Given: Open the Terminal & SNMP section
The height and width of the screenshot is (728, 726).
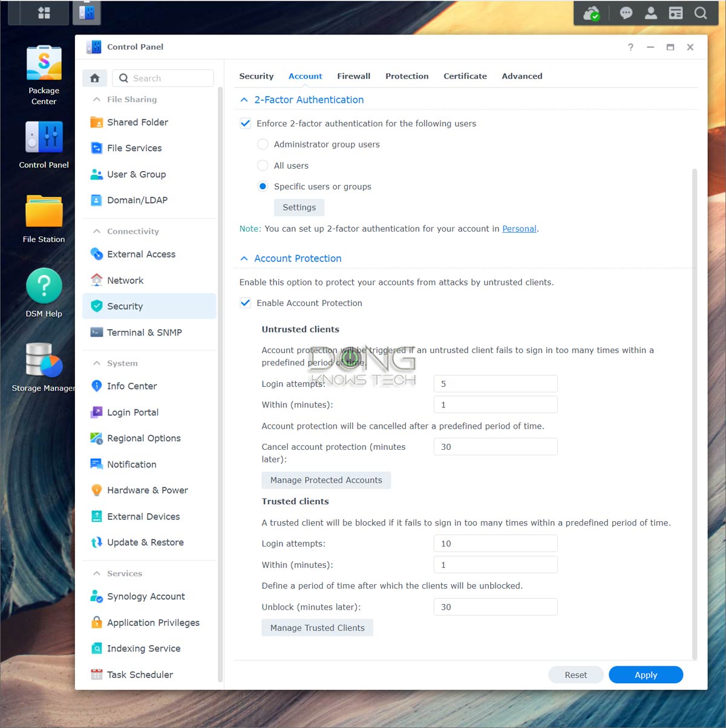Looking at the screenshot, I should (x=145, y=332).
